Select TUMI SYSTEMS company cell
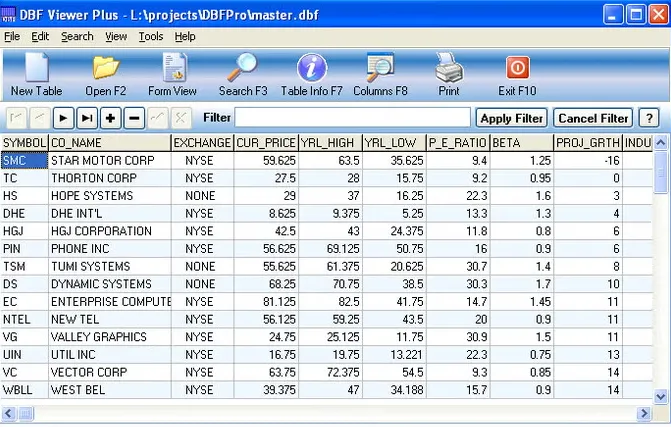The width and height of the screenshot is (671, 427). 110,267
